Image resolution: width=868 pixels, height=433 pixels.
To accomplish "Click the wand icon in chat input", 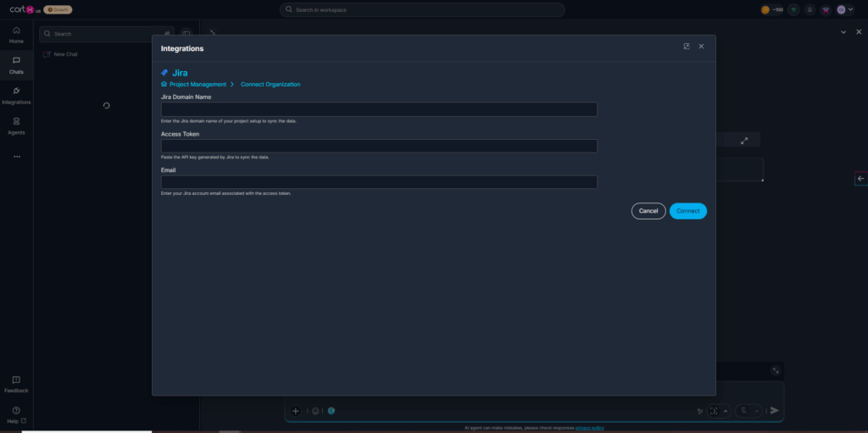I will coord(699,411).
